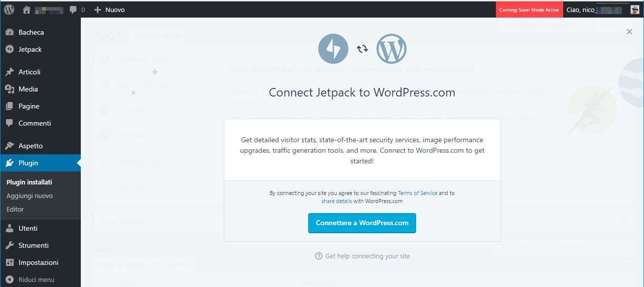Click the WordPress logo in admin bar
Image resolution: width=644 pixels, height=287 pixels.
[9, 10]
